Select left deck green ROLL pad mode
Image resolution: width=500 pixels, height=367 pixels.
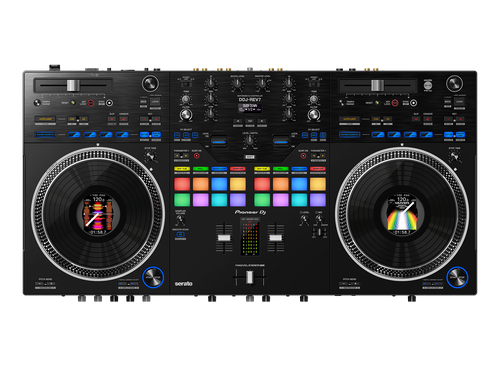200,169
